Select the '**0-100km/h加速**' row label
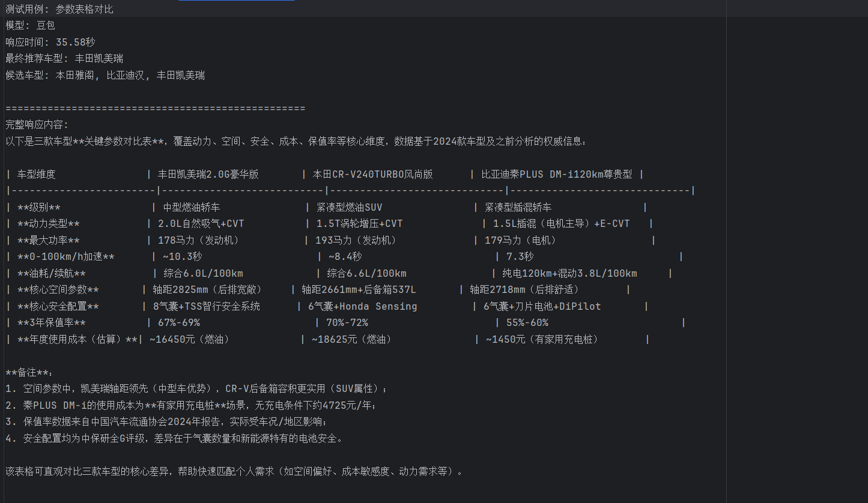The image size is (868, 503). [x=66, y=256]
